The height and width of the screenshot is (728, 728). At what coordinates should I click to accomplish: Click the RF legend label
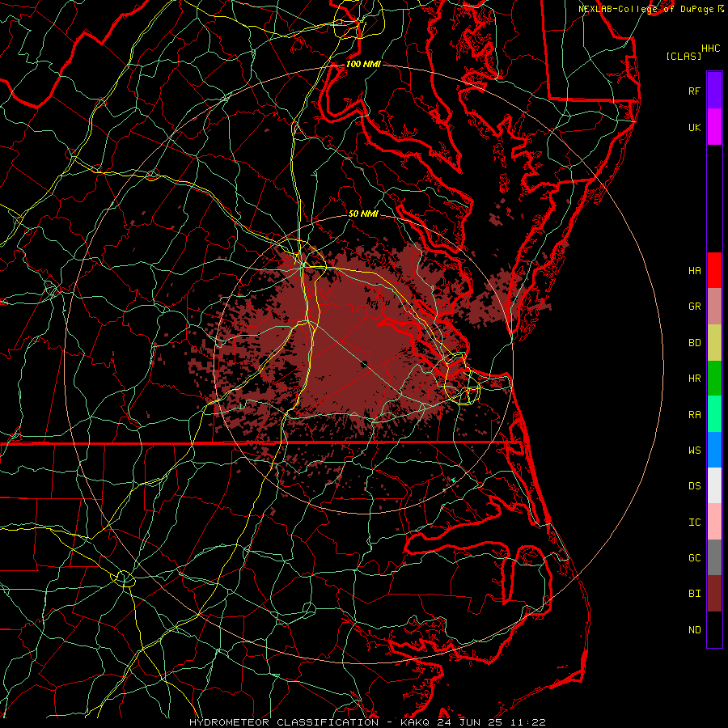pyautogui.click(x=694, y=91)
